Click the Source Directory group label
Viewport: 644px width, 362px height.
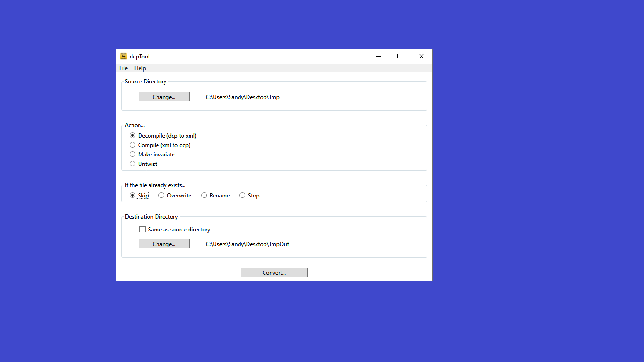(x=146, y=82)
